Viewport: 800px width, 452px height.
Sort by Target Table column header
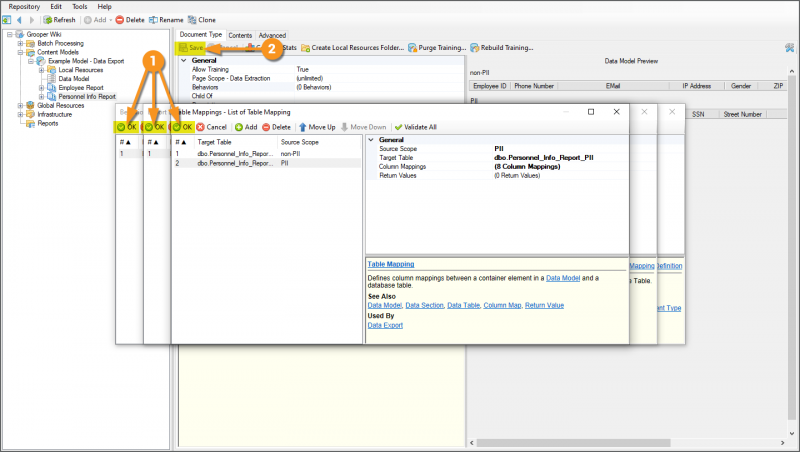pyautogui.click(x=235, y=142)
